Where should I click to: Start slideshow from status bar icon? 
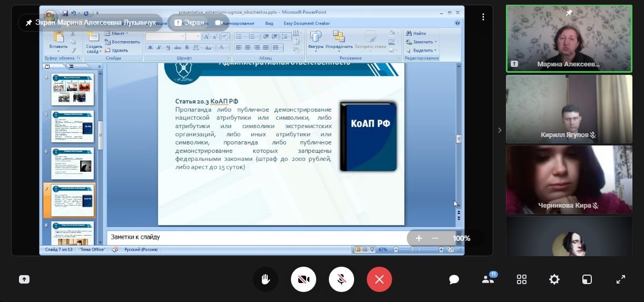373,249
